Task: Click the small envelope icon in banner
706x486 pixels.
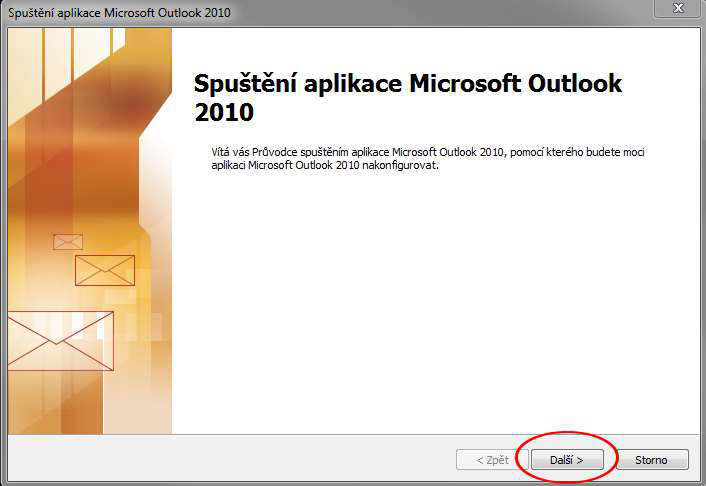Action: click(68, 241)
